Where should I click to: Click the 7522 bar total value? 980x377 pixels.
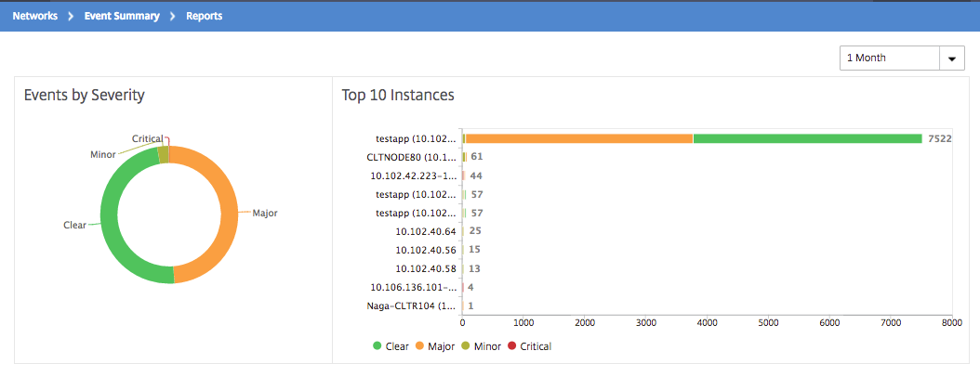click(x=939, y=138)
